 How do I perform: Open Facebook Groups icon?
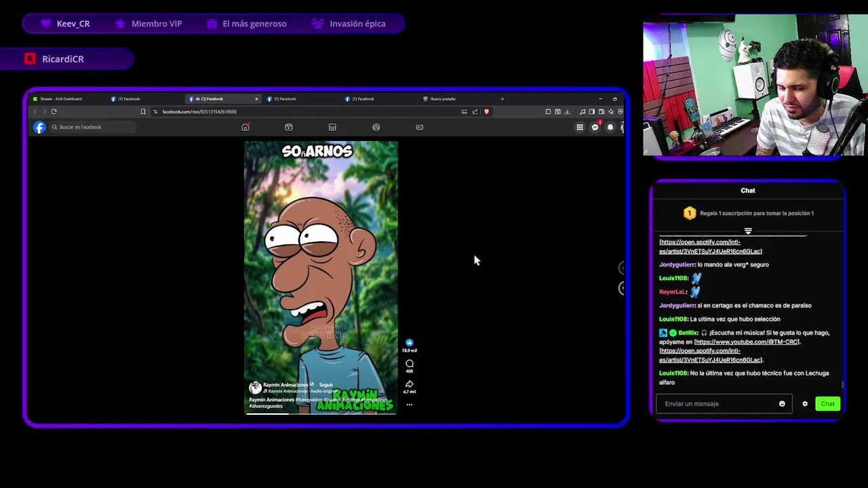[376, 127]
